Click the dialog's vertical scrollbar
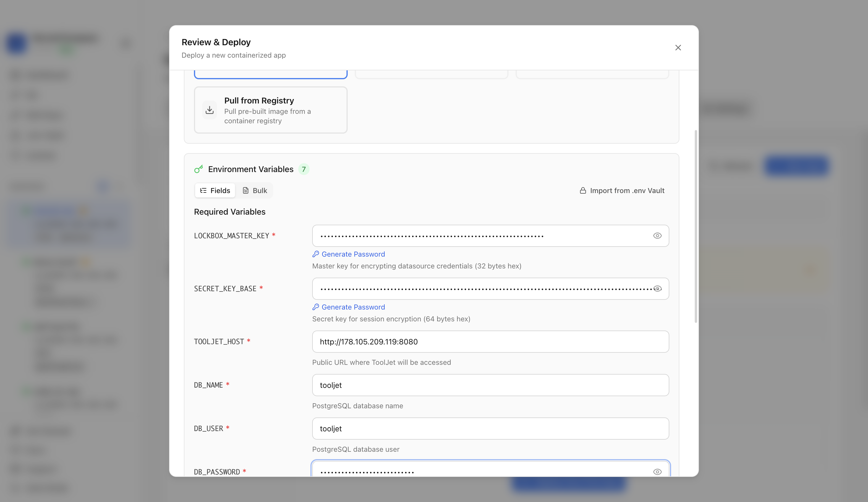 point(696,226)
